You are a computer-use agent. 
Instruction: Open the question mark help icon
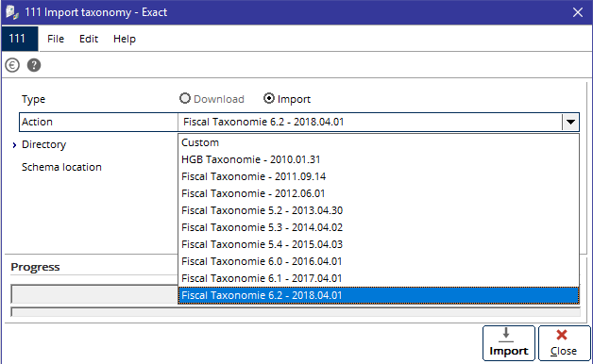tap(34, 65)
